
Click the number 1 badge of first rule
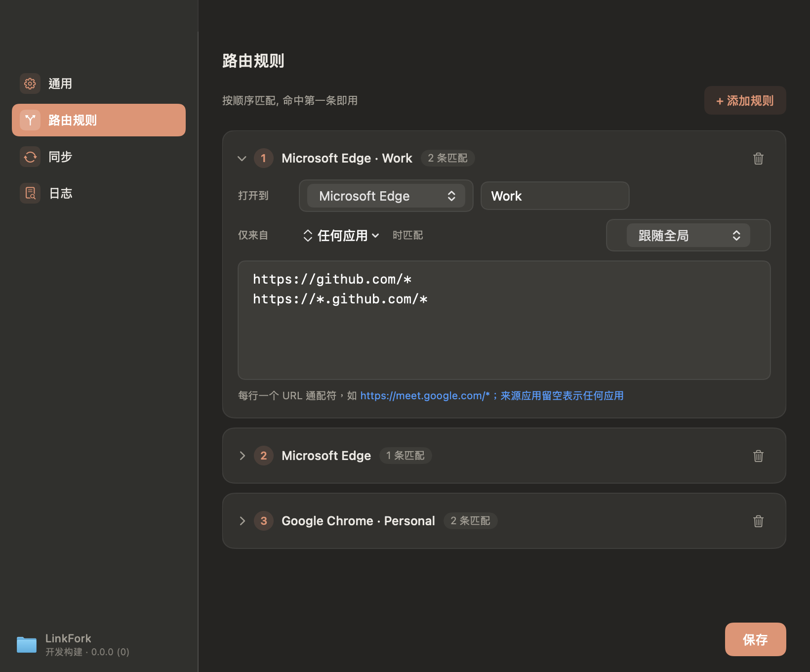(264, 158)
